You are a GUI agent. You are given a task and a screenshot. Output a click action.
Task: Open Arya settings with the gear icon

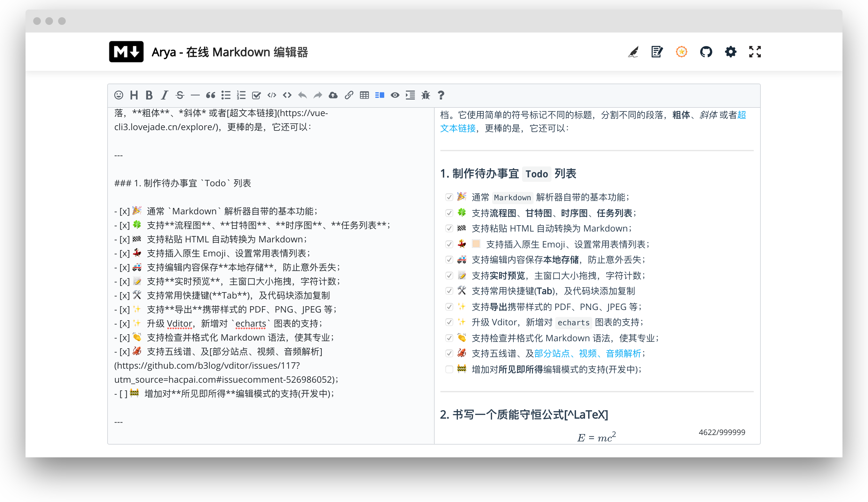[730, 52]
